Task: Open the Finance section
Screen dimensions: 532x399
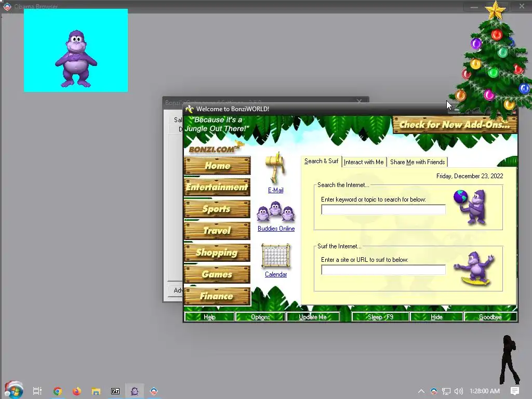Action: point(217,296)
